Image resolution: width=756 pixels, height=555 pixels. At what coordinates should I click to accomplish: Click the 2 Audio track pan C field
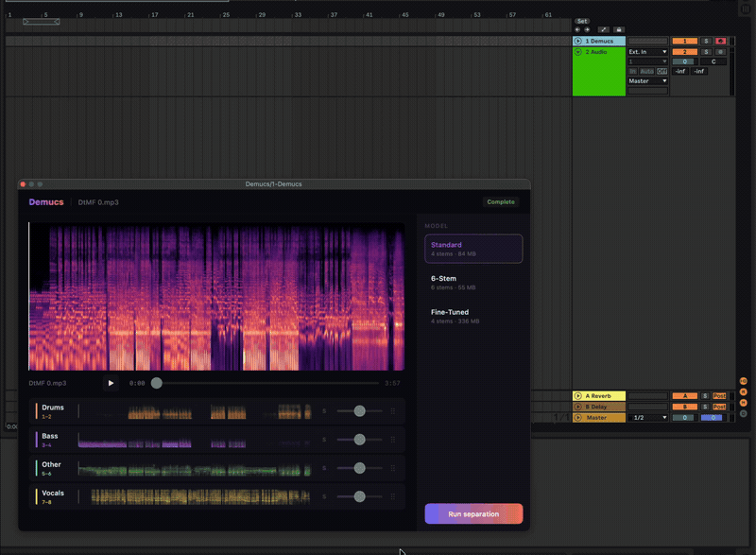pos(713,61)
